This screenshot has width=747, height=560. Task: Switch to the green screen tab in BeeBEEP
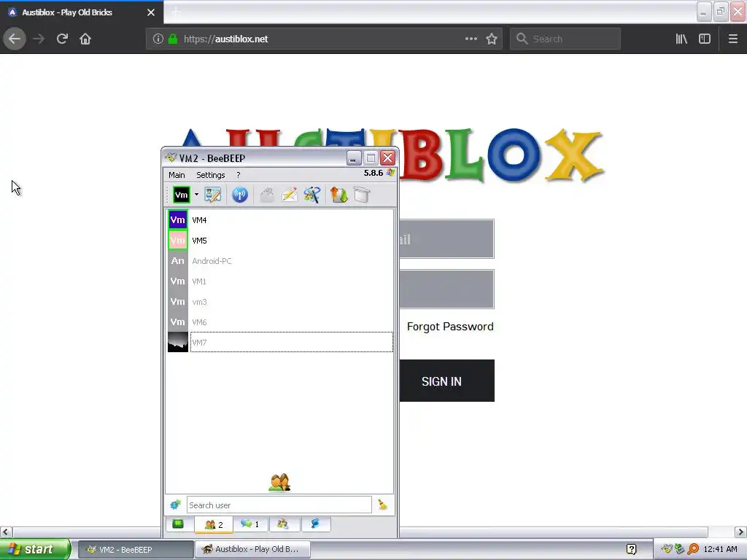[178, 524]
